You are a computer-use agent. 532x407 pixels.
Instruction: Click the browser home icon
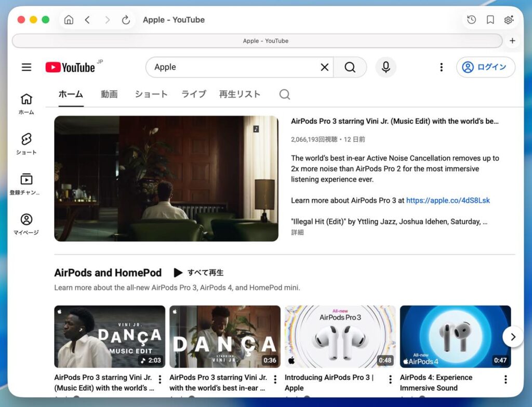pyautogui.click(x=69, y=20)
